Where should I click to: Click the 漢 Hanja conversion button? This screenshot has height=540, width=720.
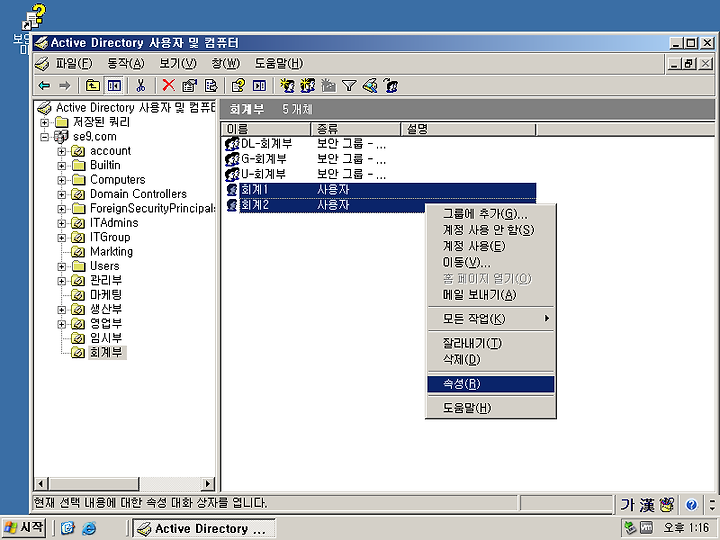tap(647, 505)
